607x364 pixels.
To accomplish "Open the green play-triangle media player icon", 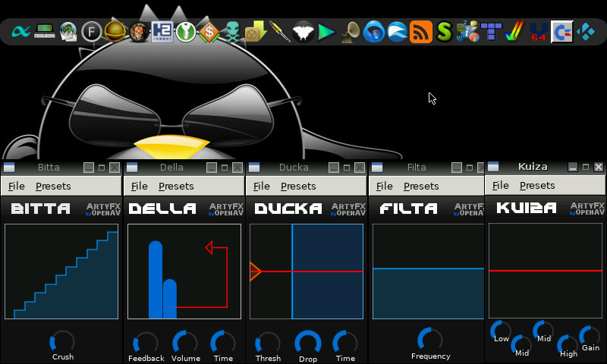I will tap(326, 32).
